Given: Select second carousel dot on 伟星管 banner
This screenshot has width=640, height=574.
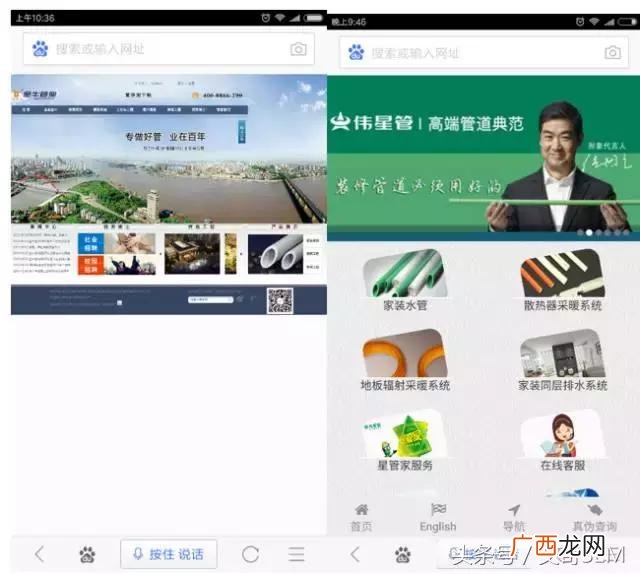Looking at the screenshot, I should click(x=589, y=233).
